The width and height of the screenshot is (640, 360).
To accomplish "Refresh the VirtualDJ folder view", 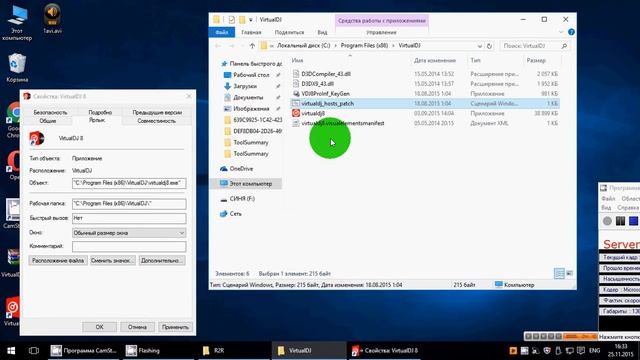I will [x=489, y=46].
